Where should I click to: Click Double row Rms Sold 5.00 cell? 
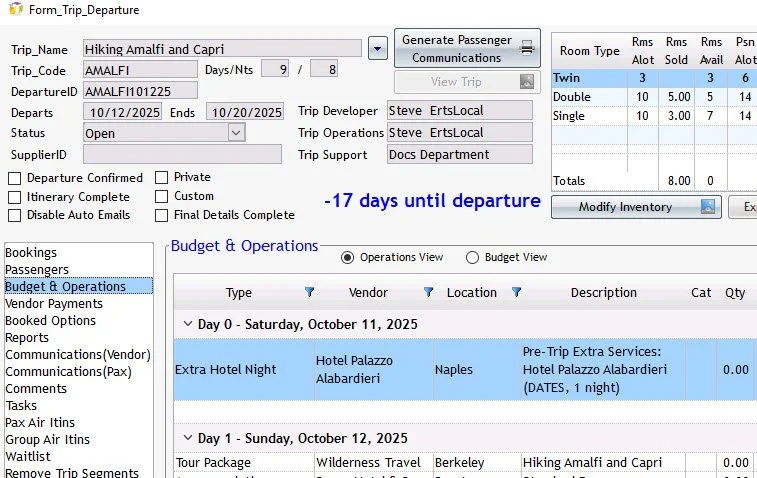click(x=676, y=97)
